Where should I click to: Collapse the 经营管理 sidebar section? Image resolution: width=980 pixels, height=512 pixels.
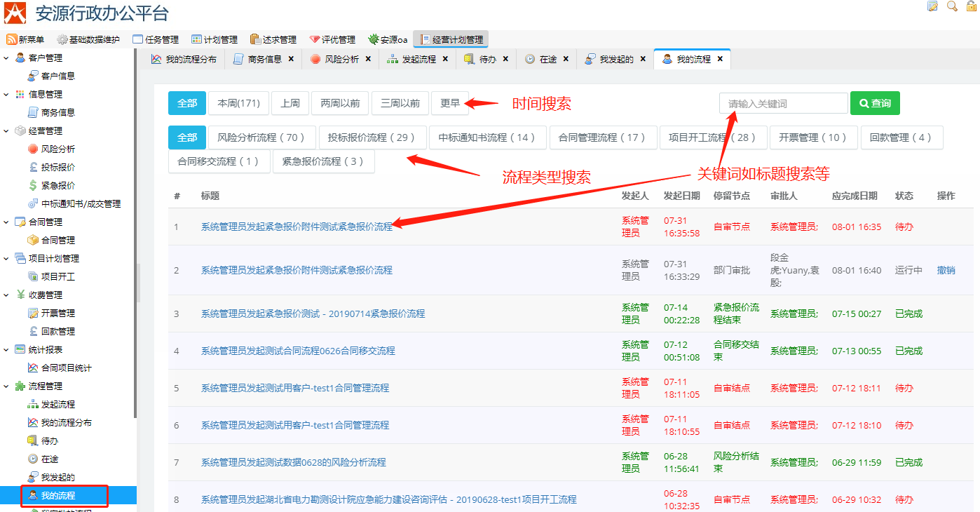click(x=6, y=130)
